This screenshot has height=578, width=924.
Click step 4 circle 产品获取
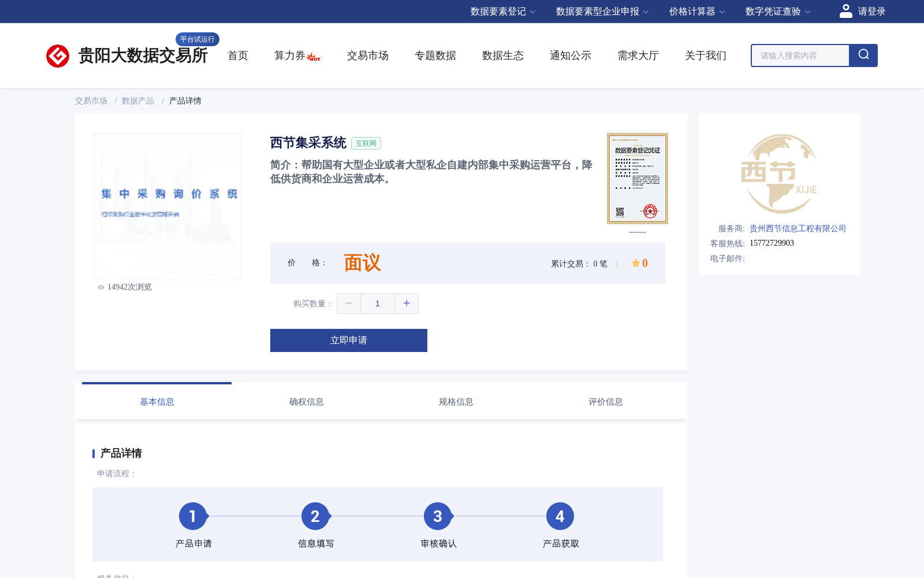click(x=560, y=516)
